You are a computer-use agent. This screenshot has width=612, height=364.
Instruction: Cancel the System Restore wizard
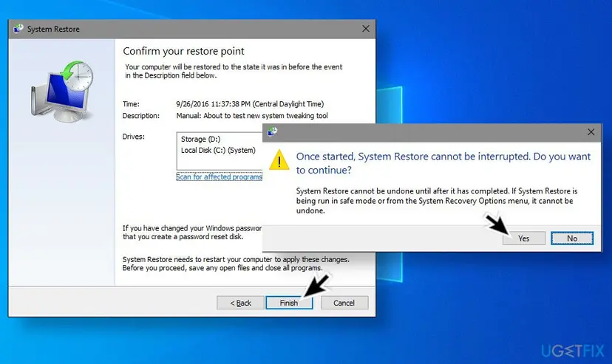pos(344,303)
